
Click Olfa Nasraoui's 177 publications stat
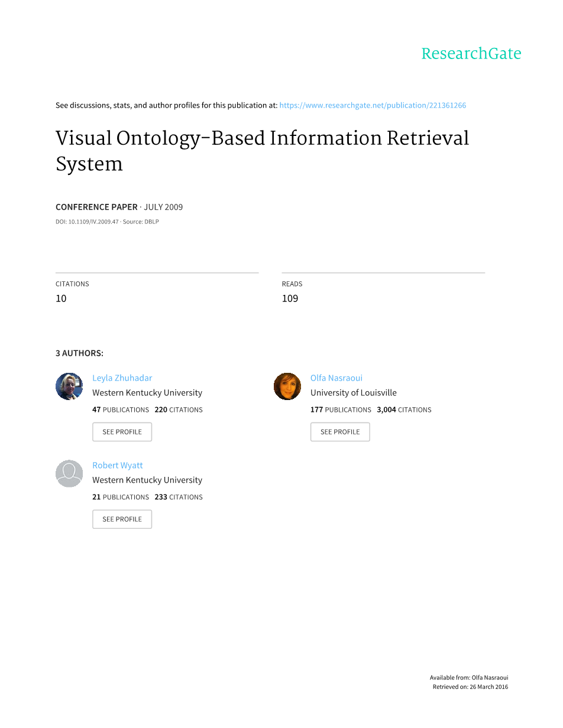click(x=341, y=410)
